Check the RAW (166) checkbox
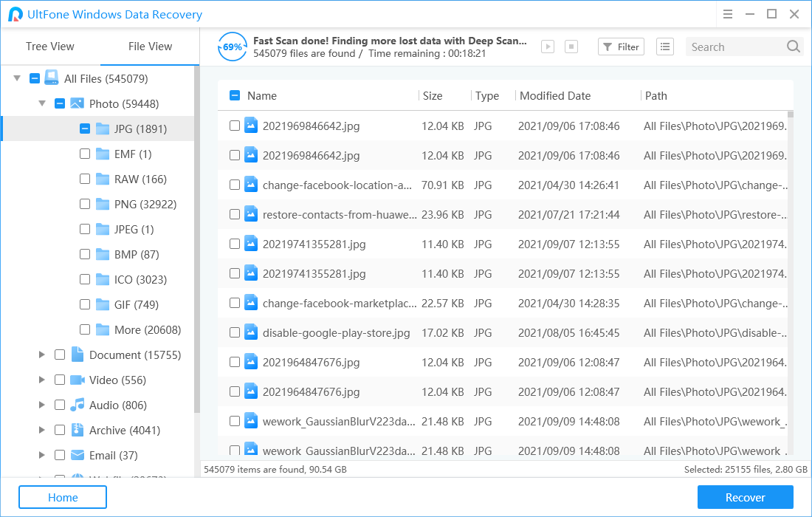The width and height of the screenshot is (812, 517). click(x=85, y=179)
